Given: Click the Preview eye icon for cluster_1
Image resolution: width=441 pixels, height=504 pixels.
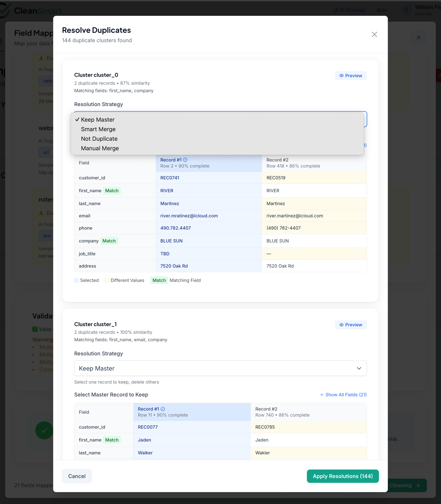Looking at the screenshot, I should (x=342, y=325).
